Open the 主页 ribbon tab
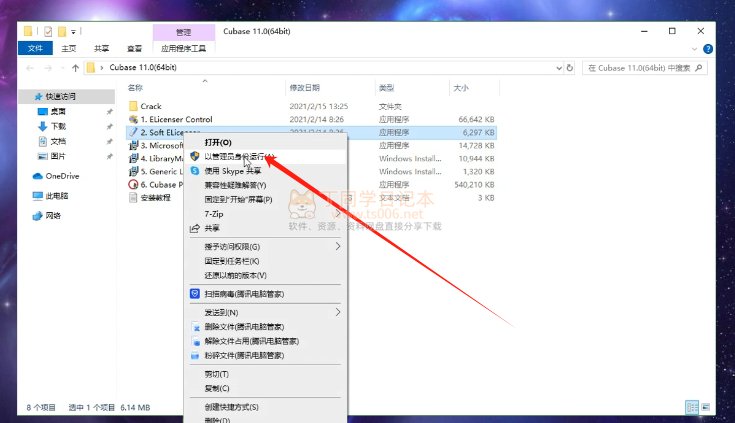 click(68, 48)
